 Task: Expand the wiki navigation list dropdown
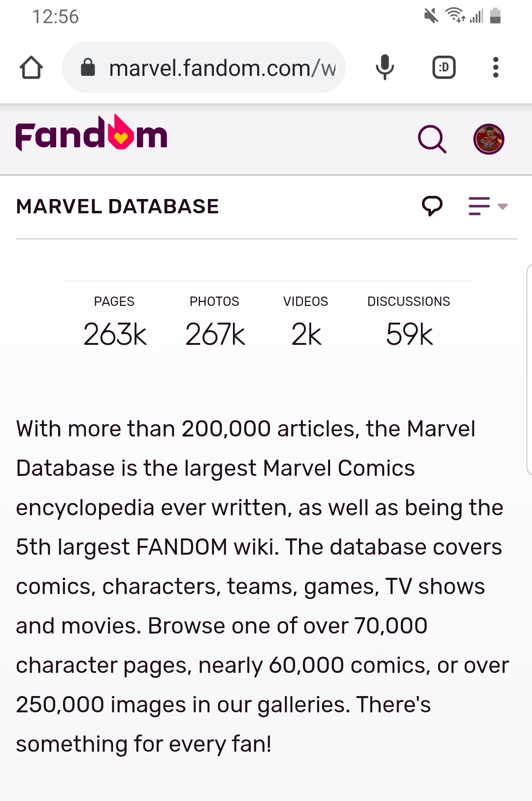tap(478, 206)
